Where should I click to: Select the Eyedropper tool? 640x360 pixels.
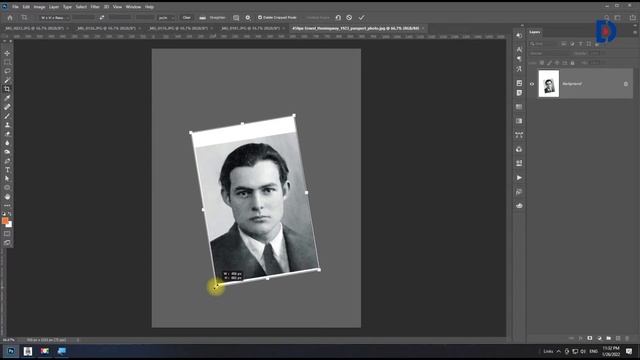pos(7,98)
